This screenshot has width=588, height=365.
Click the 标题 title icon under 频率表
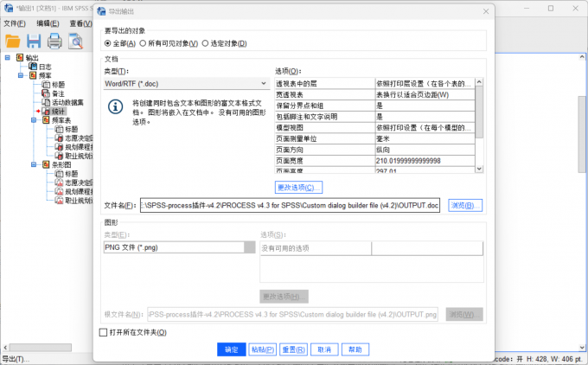[59, 129]
